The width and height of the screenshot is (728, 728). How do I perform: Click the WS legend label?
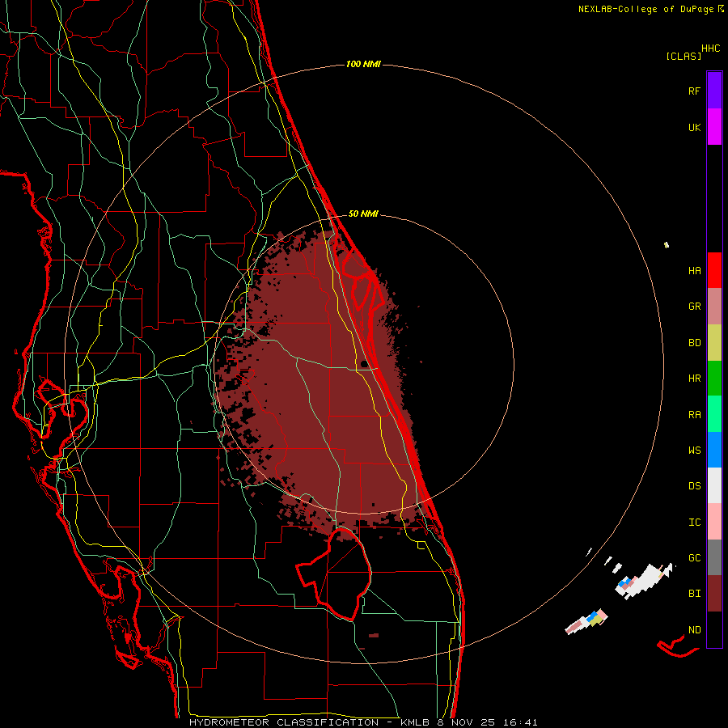[x=694, y=451]
